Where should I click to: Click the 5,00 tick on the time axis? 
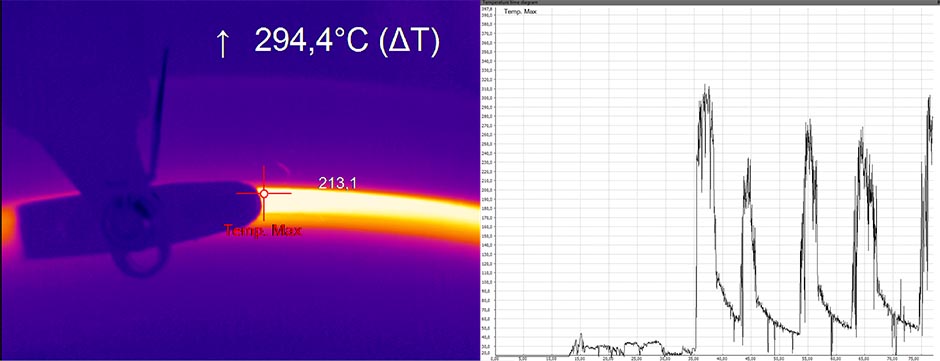(523, 359)
